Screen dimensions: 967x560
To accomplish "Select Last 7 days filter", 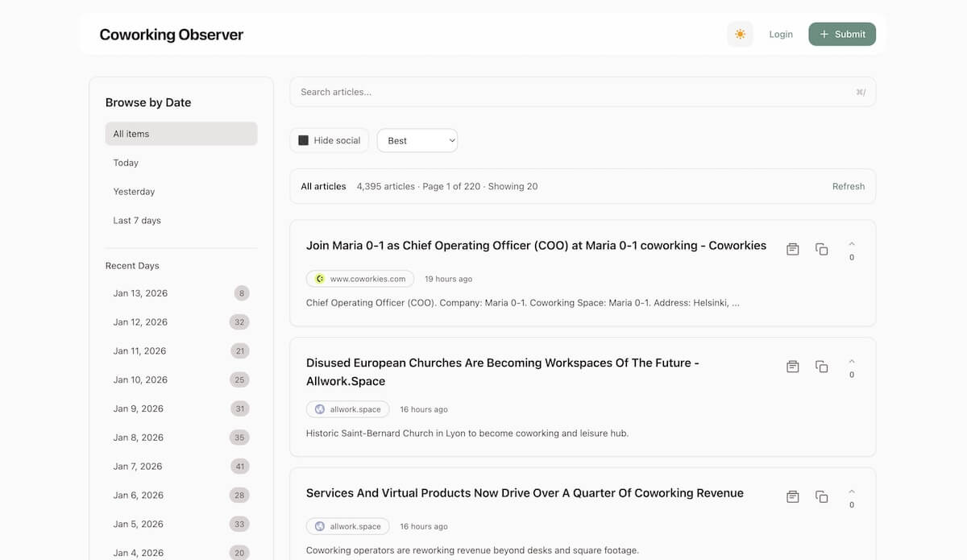I will (181, 221).
